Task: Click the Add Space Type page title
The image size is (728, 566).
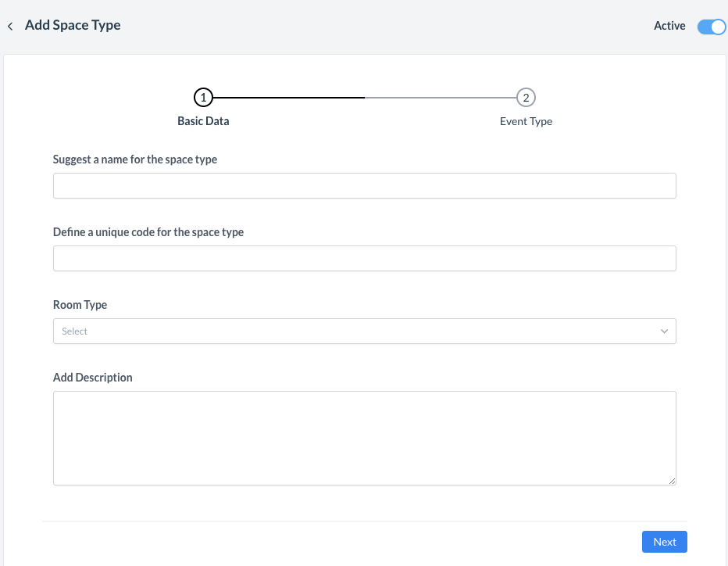Action: [73, 25]
